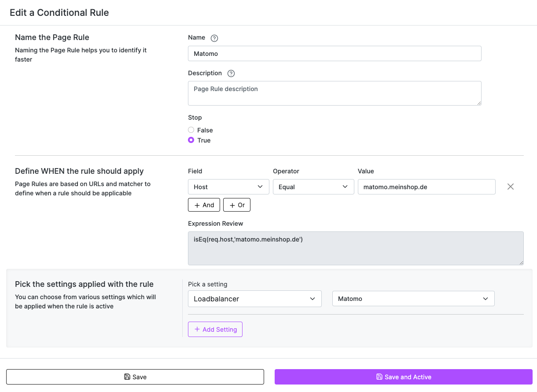The image size is (537, 392).
Task: Remove the Host condition with X icon
Action: pyautogui.click(x=510, y=187)
